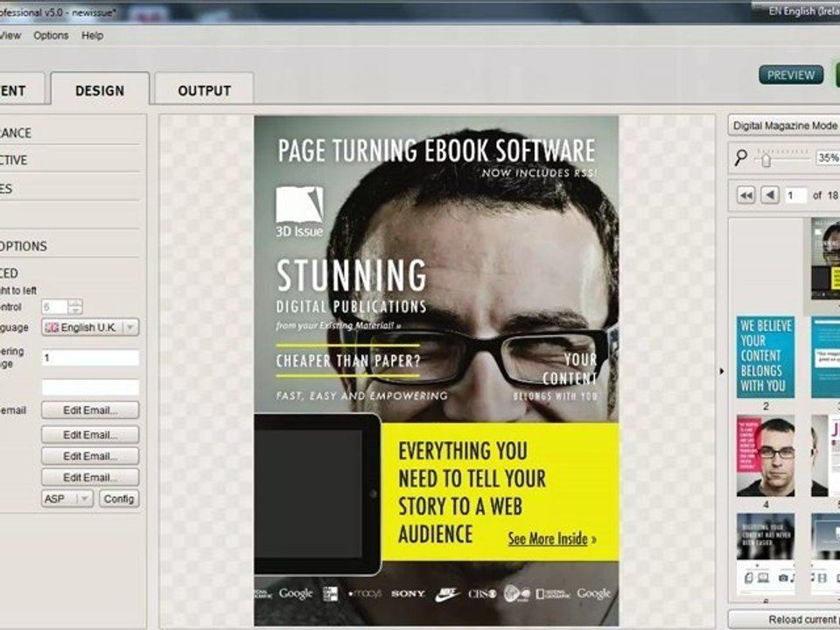The height and width of the screenshot is (630, 840).
Task: Select the page 1 cover thumbnail
Action: point(825,258)
